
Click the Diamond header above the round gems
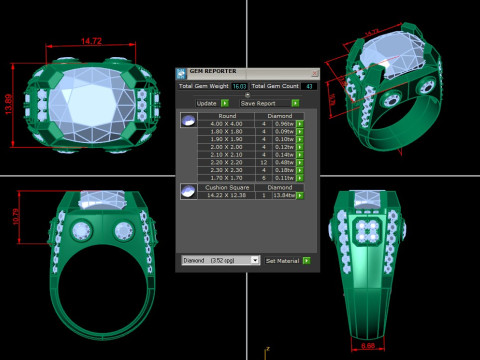tap(280, 116)
